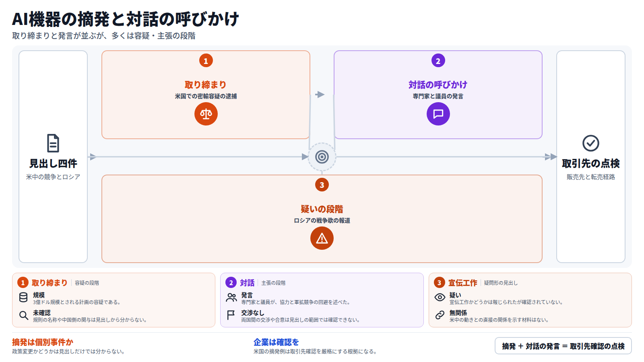Click the speech bubble icon under 対話の呼びかけ

[x=438, y=114]
